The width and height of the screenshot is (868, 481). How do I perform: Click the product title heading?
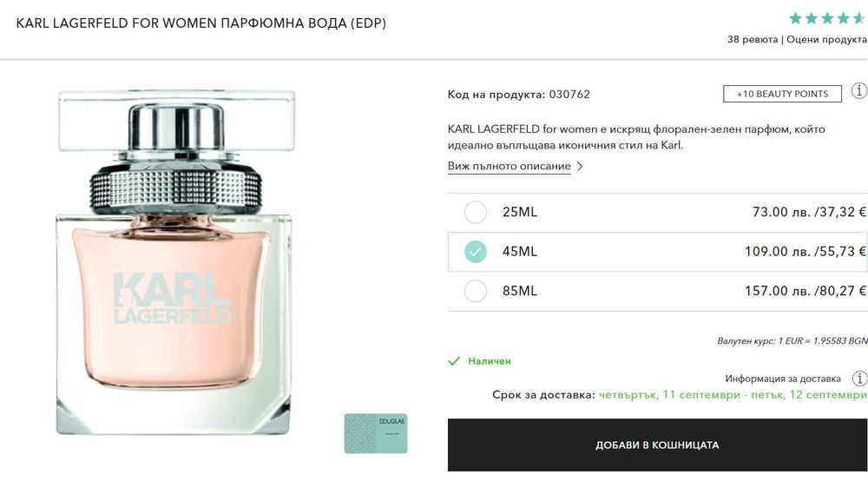click(x=201, y=23)
